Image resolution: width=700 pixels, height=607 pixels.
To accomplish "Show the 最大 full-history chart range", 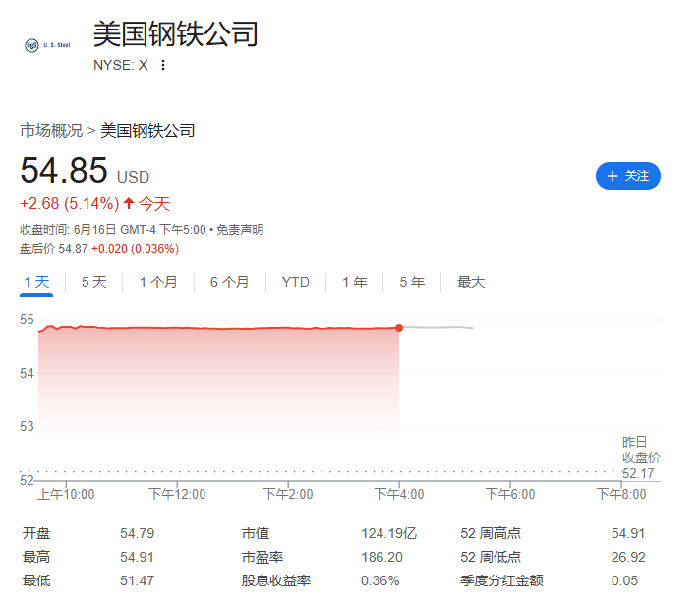I will click(x=471, y=282).
